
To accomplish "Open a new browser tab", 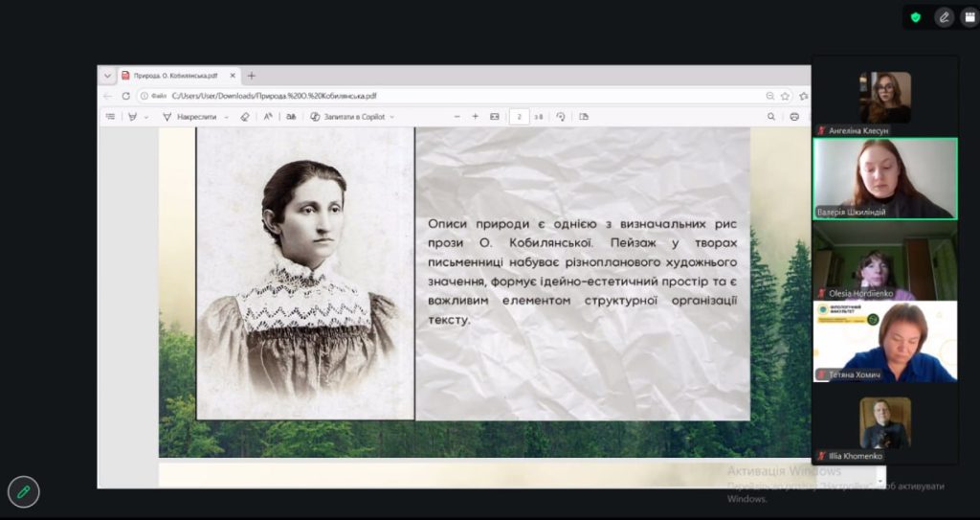I will pyautogui.click(x=252, y=76).
